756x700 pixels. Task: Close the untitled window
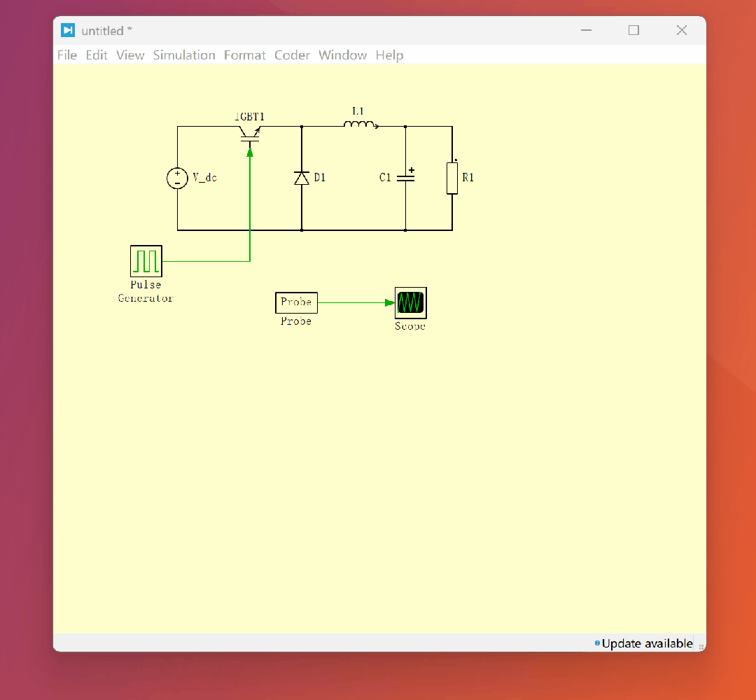[681, 30]
